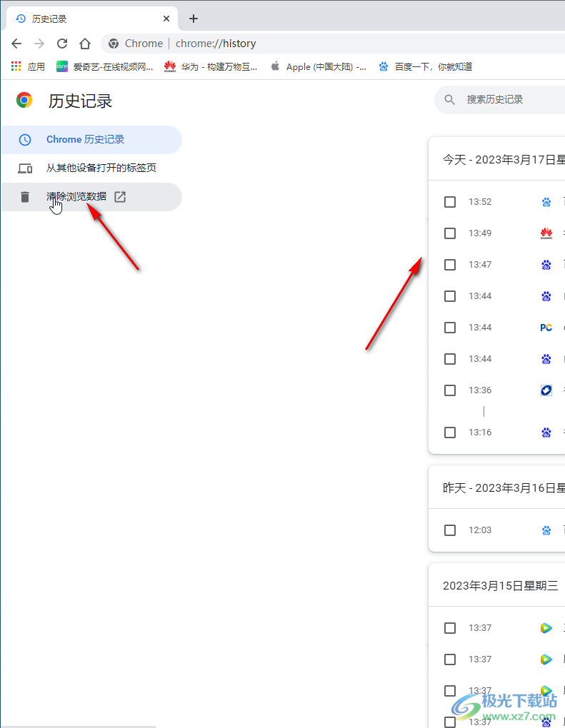The width and height of the screenshot is (565, 728).
Task: Click the devices icon beside 从其他设备打开的标签页
Action: [x=25, y=168]
